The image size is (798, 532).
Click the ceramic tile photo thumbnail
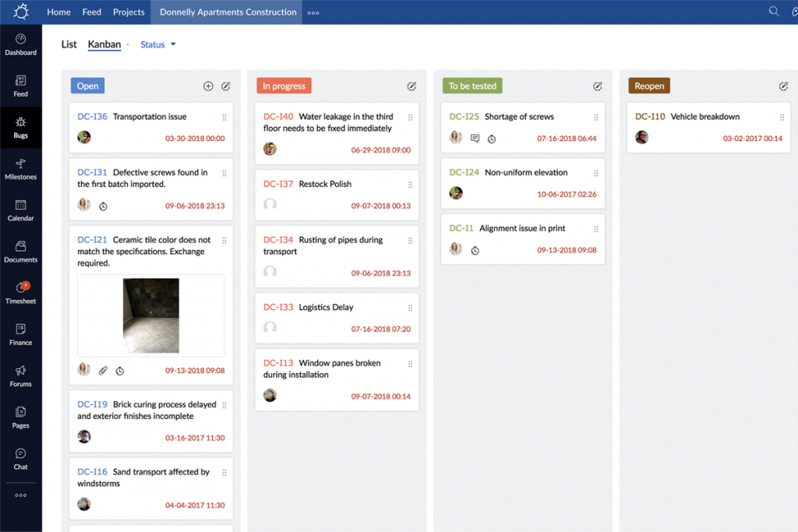tap(150, 315)
